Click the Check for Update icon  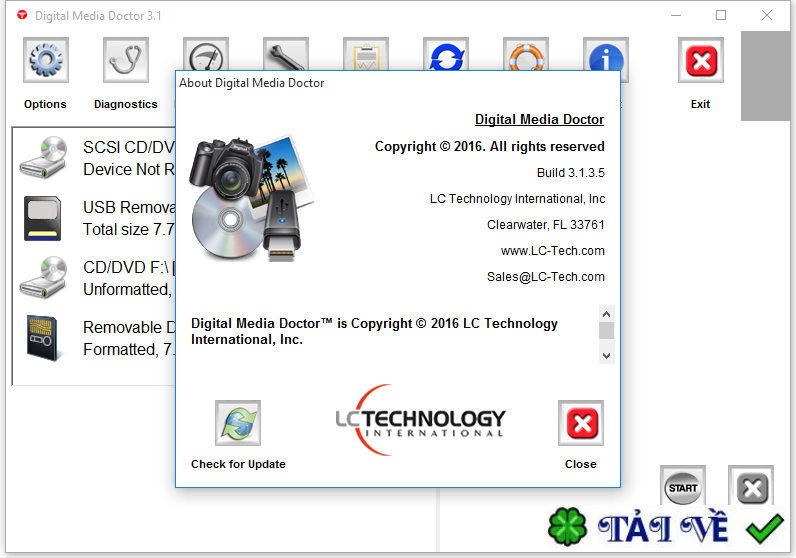238,423
